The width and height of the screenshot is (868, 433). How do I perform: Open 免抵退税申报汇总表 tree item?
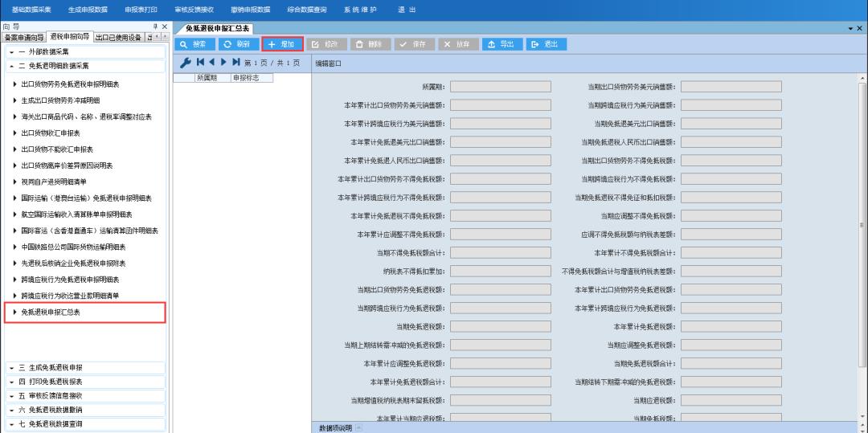pyautogui.click(x=51, y=312)
